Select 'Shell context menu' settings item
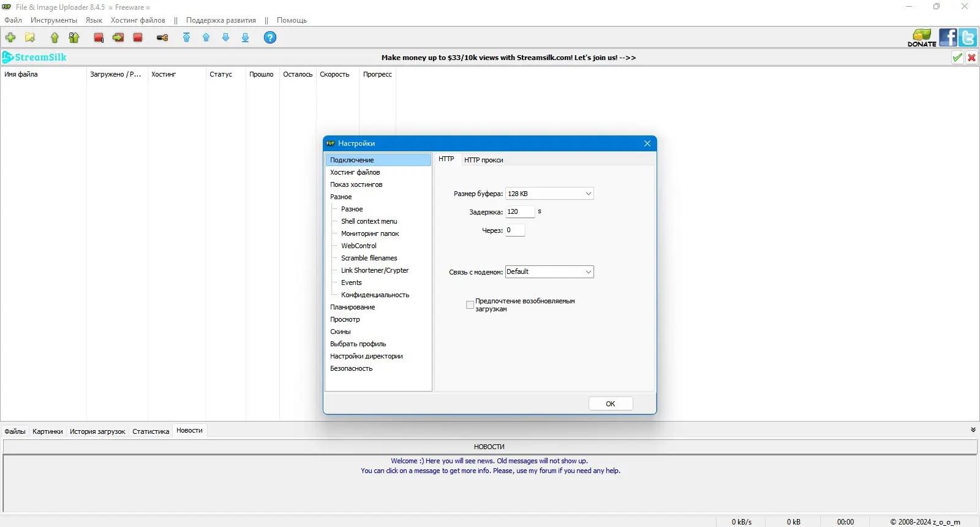Screen dimensions: 980x527 [x=369, y=221]
